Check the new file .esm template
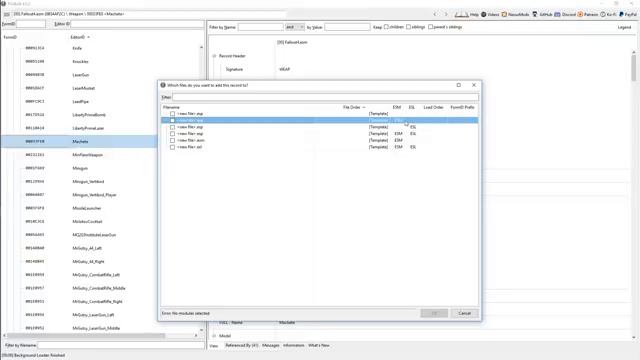640x360 pixels. pos(172,140)
